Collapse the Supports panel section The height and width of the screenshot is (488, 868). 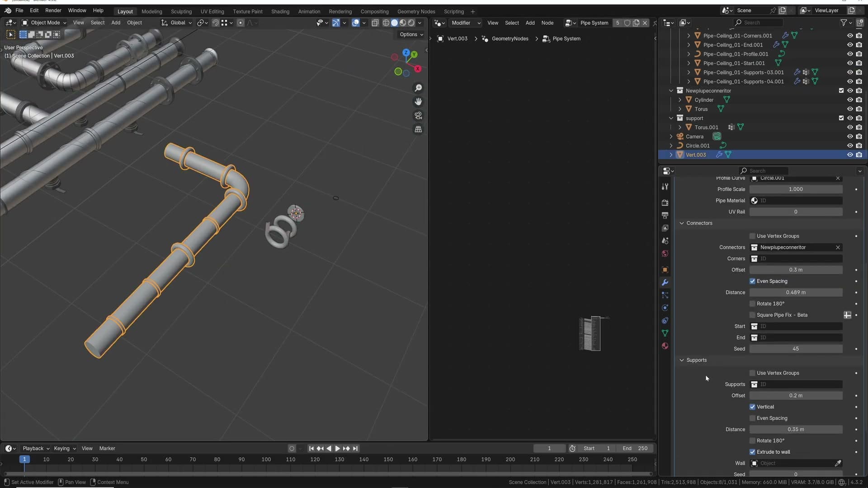(682, 360)
